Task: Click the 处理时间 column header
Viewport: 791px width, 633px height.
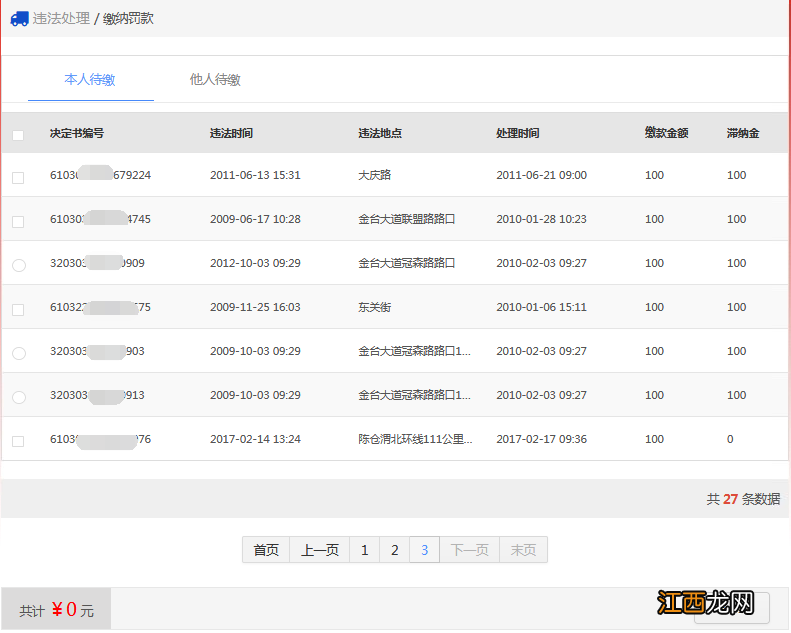Action: tap(518, 133)
